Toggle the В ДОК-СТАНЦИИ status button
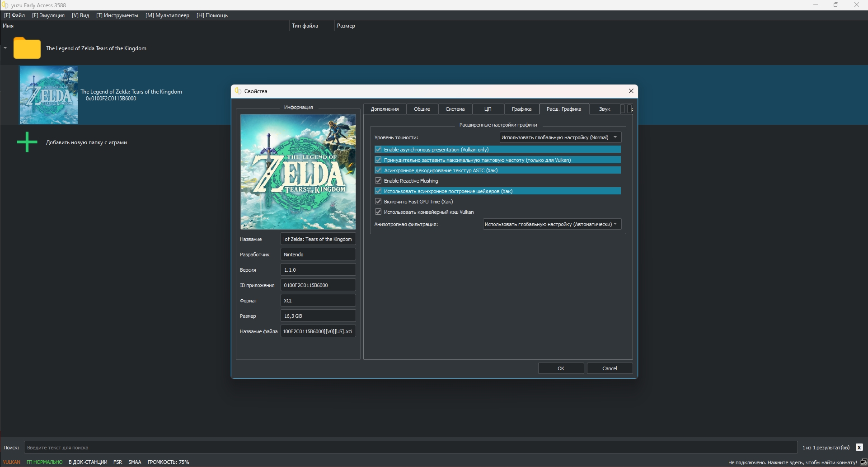Image resolution: width=868 pixels, height=467 pixels. point(88,462)
